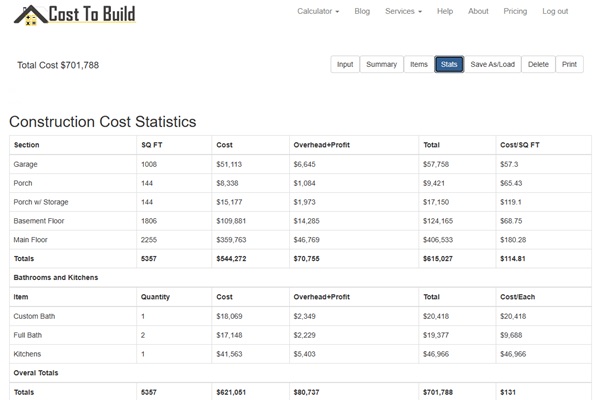This screenshot has height=400, width=600.
Task: Click the Kitchens item row
Action: coord(28,354)
